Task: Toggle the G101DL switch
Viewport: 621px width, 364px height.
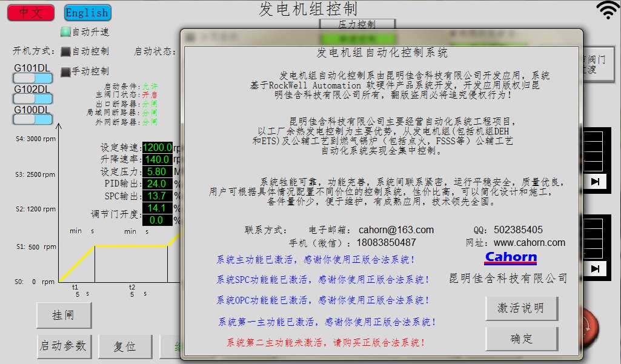Action: pos(33,79)
